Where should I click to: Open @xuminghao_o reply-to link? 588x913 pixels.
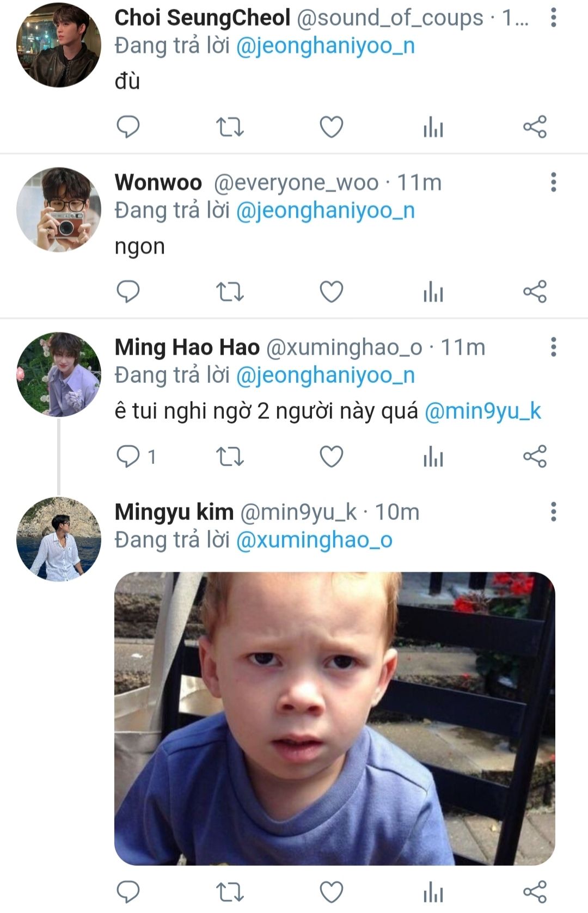314,540
